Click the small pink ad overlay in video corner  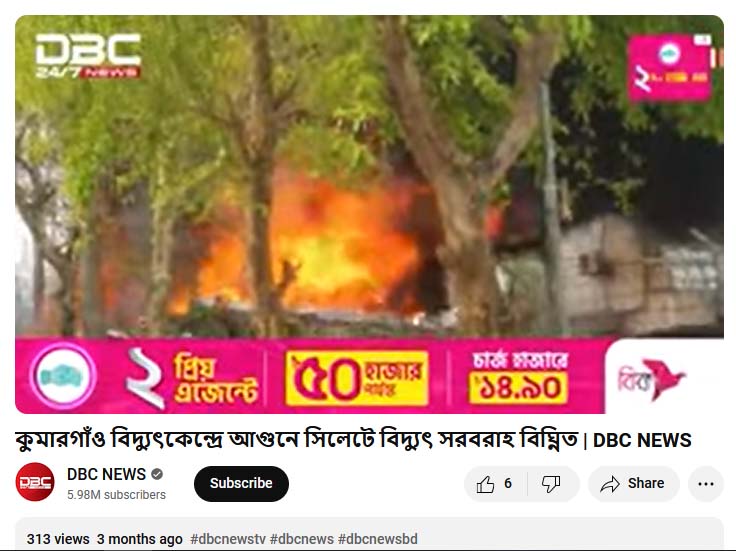(669, 68)
